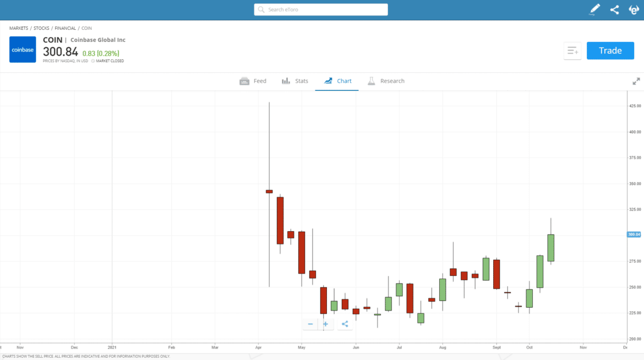Zoom in the chart with plus button
644x360 pixels.
point(325,324)
